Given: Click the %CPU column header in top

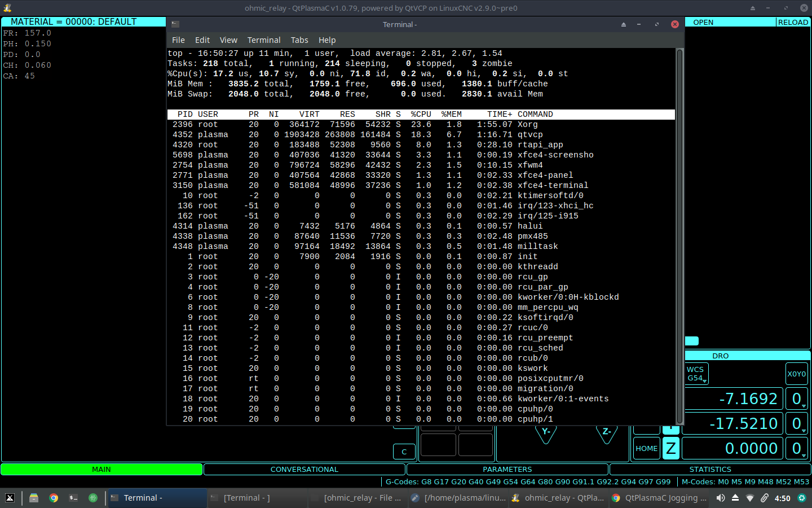Looking at the screenshot, I should tap(421, 114).
